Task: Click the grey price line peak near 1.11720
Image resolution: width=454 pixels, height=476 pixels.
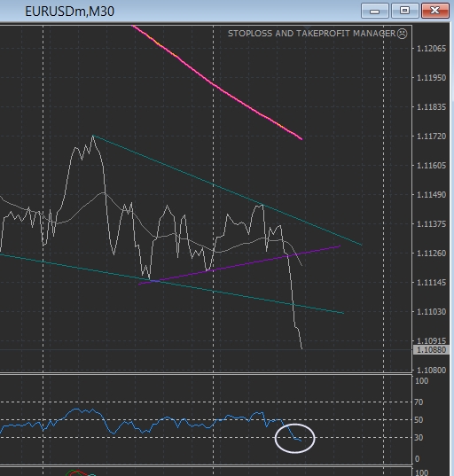Action: pyautogui.click(x=93, y=136)
